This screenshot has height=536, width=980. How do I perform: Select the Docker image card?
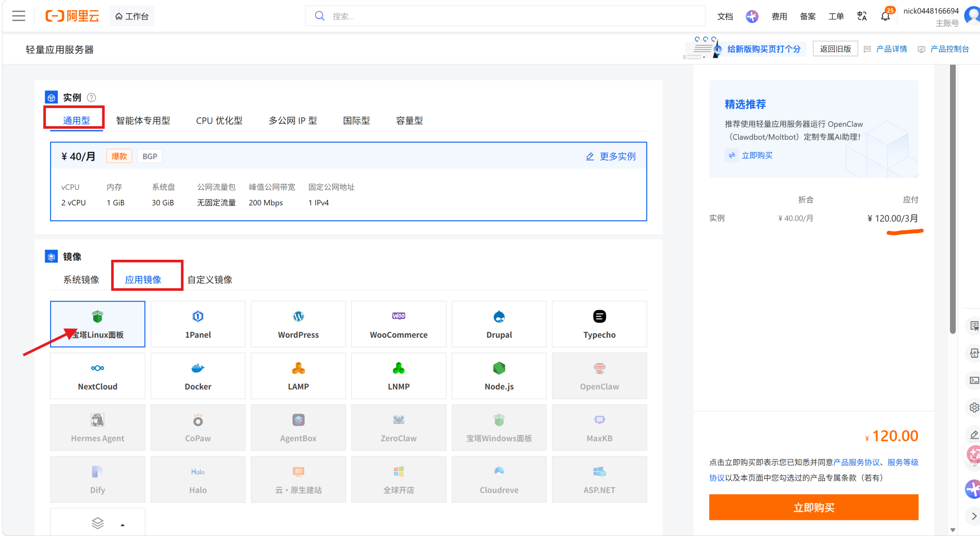tap(198, 376)
